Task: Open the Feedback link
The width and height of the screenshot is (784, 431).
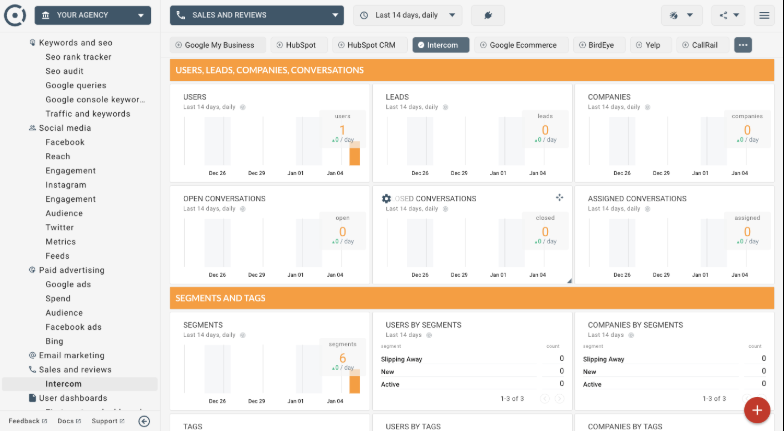Action: [28, 421]
